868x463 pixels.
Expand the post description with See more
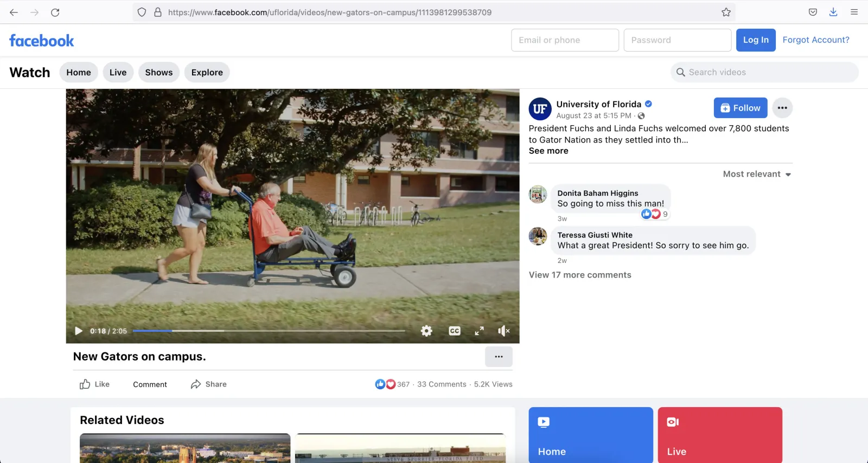click(x=548, y=151)
